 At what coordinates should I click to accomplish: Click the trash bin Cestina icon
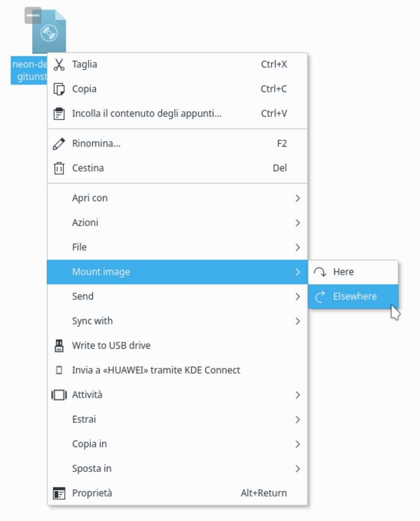(59, 168)
